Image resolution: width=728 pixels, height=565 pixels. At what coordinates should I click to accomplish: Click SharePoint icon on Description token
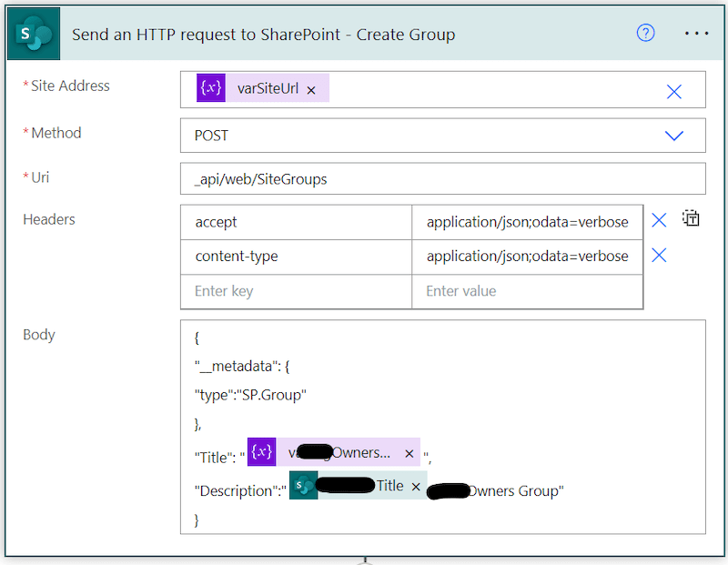pos(304,486)
